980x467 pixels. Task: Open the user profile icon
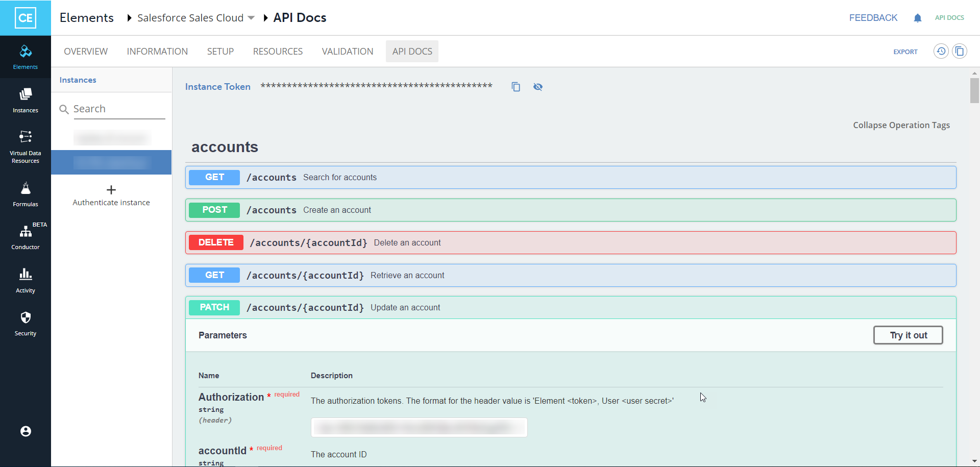coord(25,431)
